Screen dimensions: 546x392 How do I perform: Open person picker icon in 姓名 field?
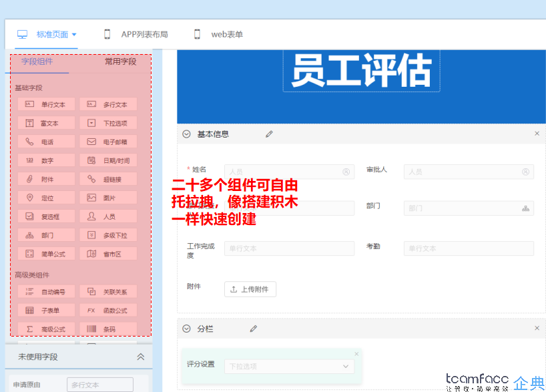pos(346,172)
